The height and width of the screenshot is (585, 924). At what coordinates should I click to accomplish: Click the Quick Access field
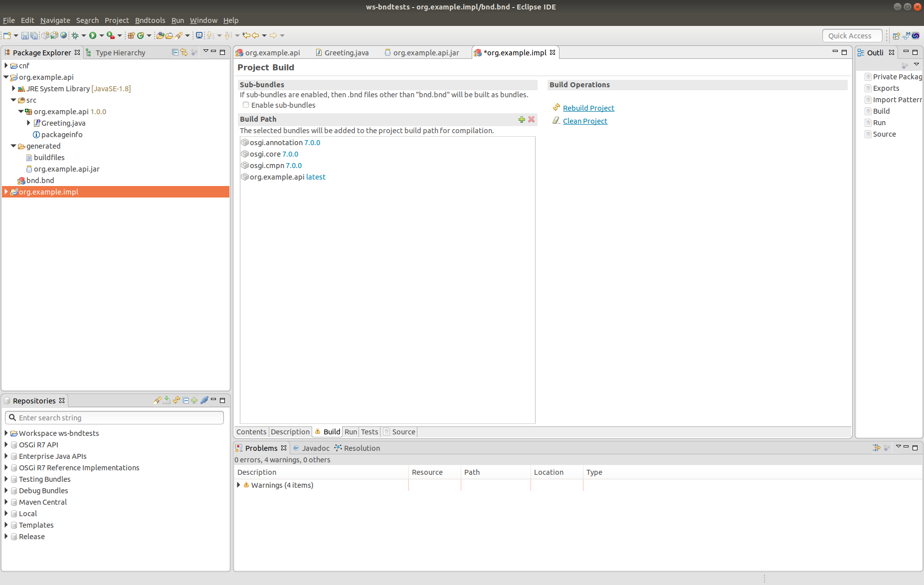pyautogui.click(x=852, y=35)
